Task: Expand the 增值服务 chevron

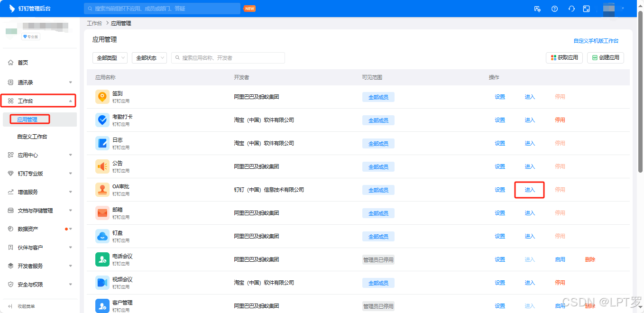Action: tap(71, 192)
